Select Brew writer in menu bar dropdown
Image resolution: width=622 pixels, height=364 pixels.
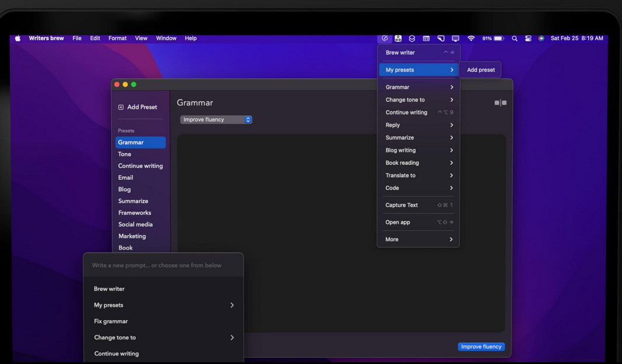tap(419, 52)
